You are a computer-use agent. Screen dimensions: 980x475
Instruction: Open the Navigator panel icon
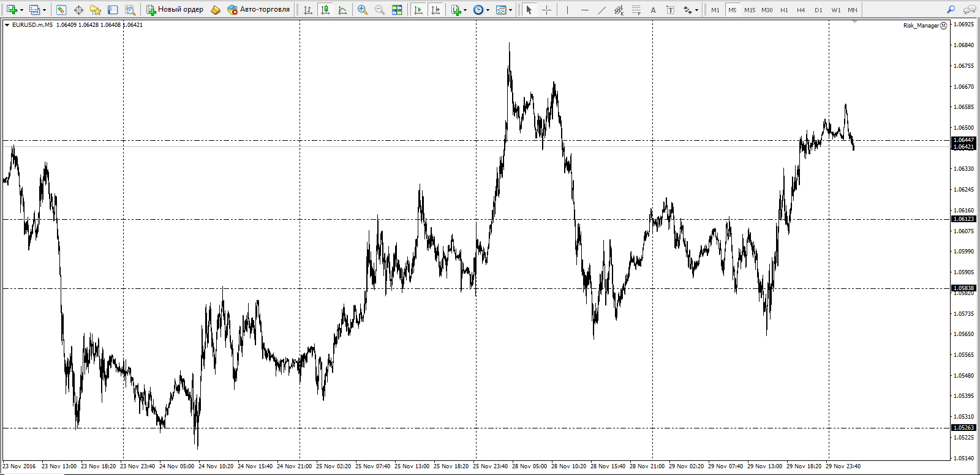(96, 10)
